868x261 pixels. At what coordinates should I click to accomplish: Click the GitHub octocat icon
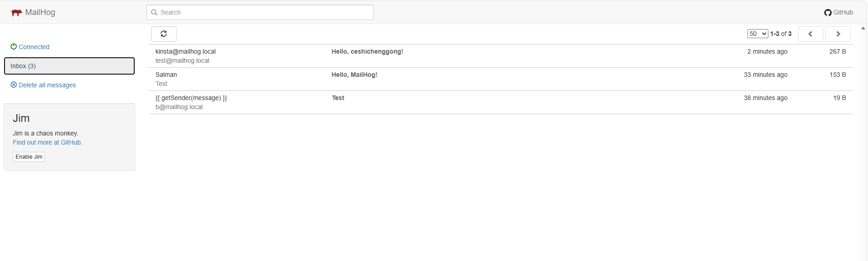tap(828, 13)
